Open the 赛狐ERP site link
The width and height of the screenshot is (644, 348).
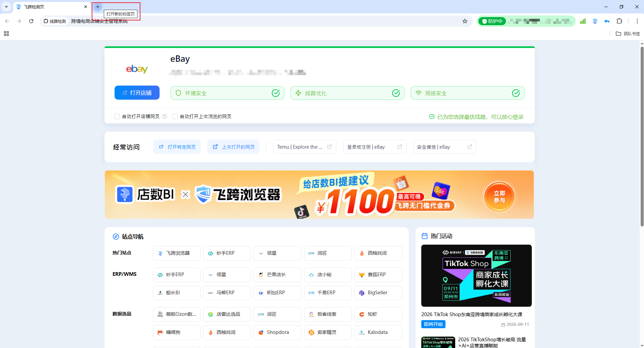click(x=378, y=275)
